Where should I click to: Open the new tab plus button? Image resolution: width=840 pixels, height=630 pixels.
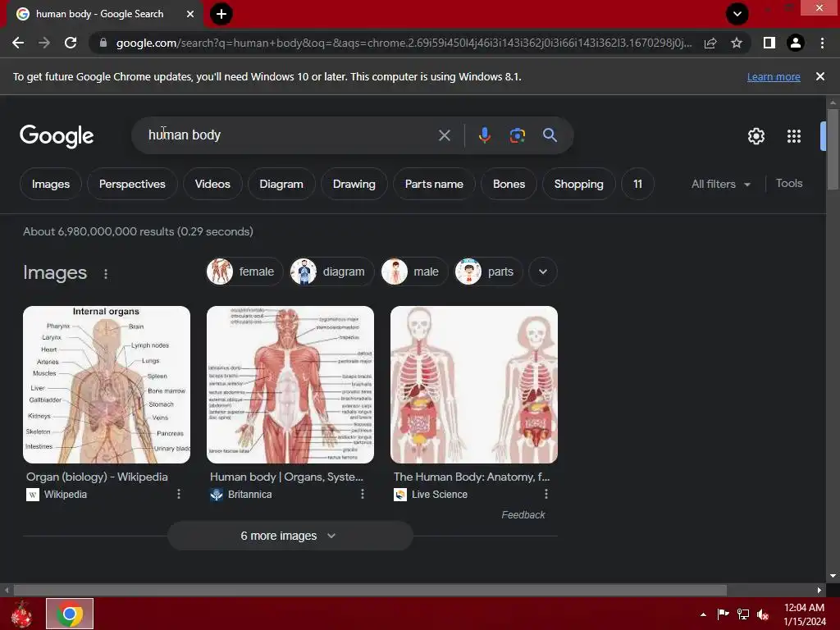pos(221,14)
